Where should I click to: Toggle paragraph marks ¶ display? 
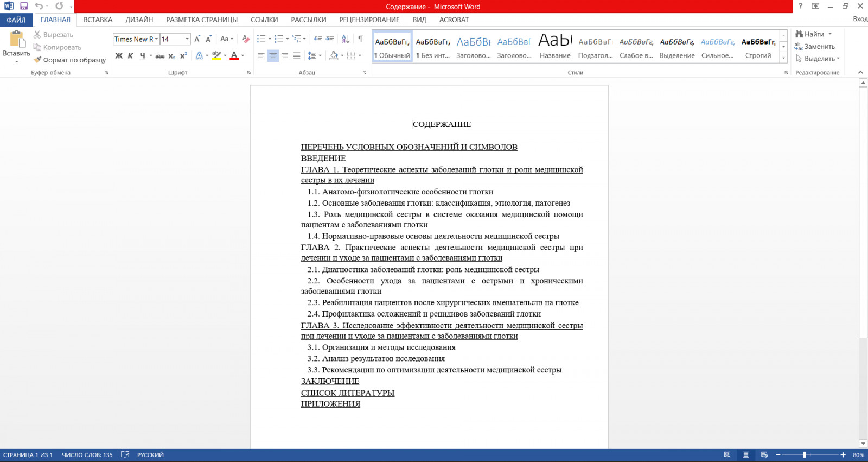coord(361,39)
